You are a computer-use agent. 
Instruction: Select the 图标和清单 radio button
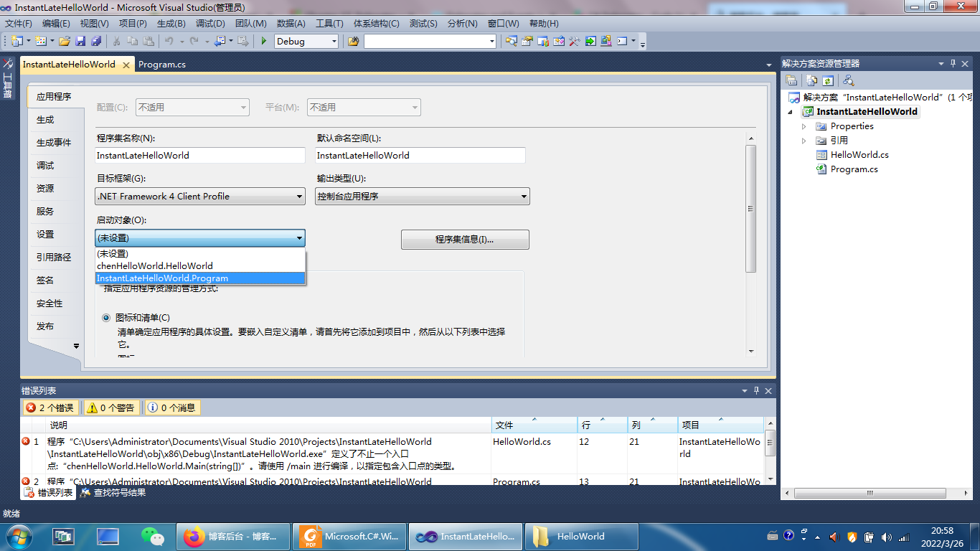pyautogui.click(x=106, y=318)
